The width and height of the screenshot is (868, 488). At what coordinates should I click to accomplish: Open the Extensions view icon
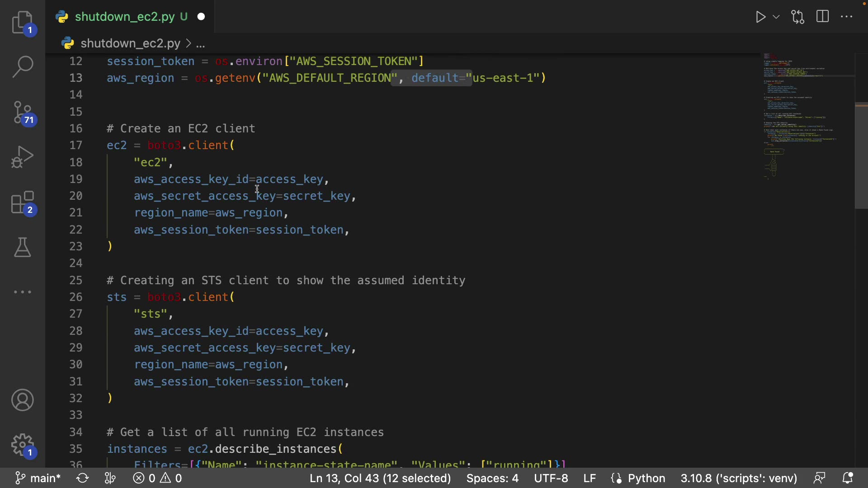point(22,202)
